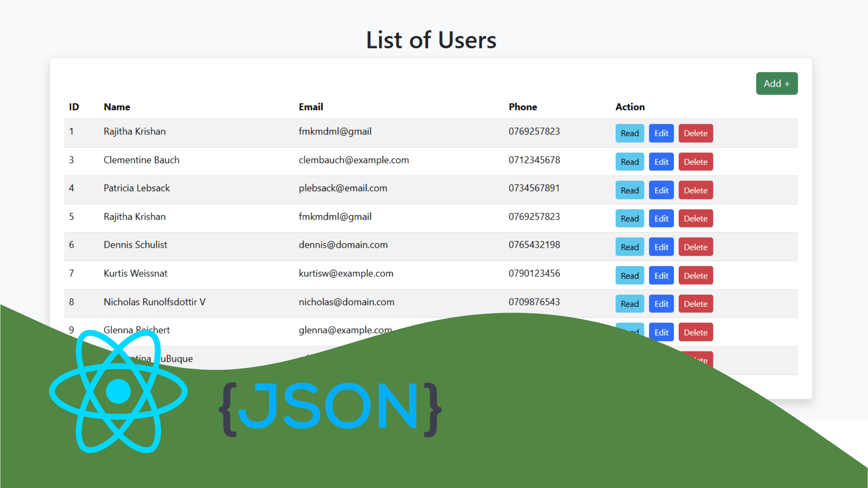The image size is (868, 488).
Task: Select the kurtisw@example.com email cell
Action: pos(346,273)
